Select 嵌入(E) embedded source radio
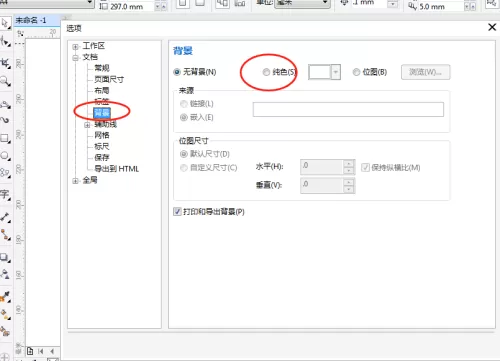This screenshot has width=500, height=361. [x=197, y=117]
